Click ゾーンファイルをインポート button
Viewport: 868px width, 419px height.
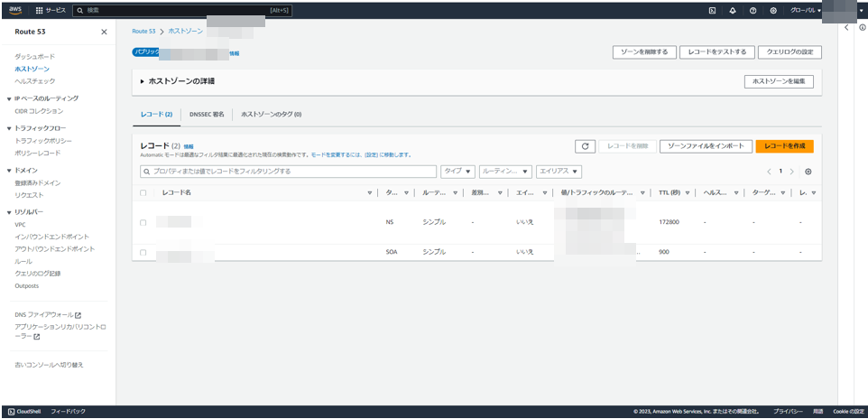coord(706,146)
